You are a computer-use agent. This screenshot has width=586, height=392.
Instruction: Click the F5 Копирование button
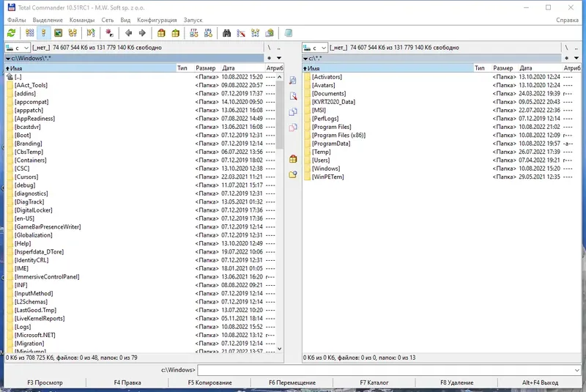209,382
